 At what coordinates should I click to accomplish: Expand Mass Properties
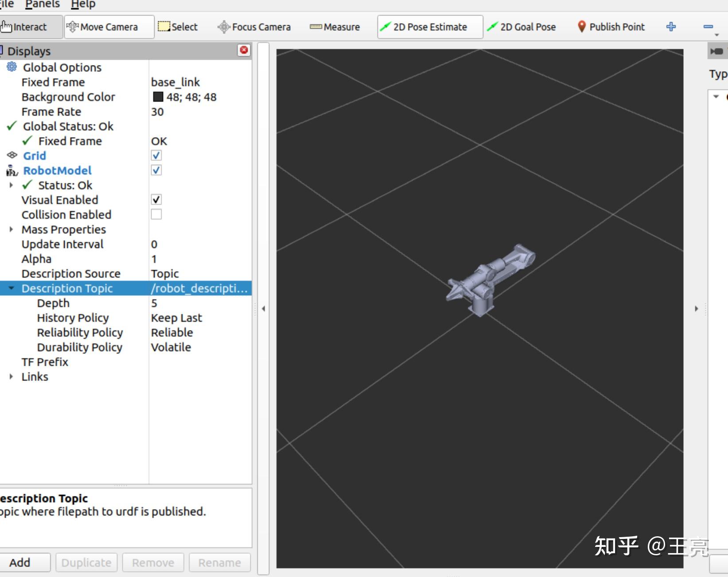pos(11,229)
